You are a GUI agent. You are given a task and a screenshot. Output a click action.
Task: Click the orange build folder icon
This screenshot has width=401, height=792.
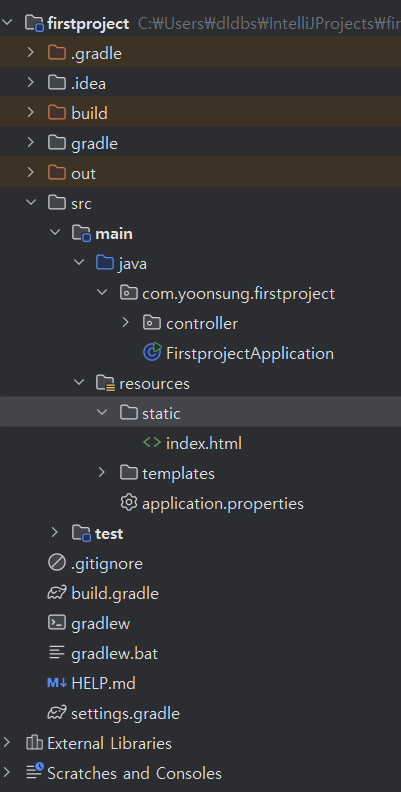57,113
